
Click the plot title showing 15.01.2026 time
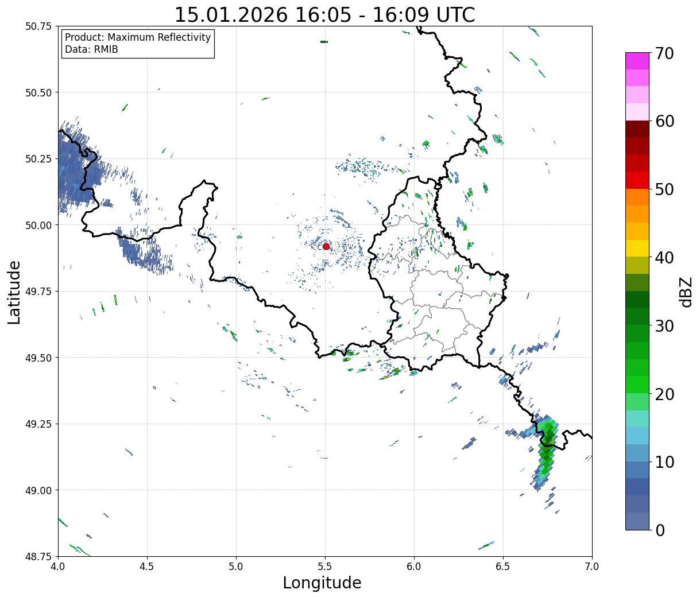[x=324, y=15]
